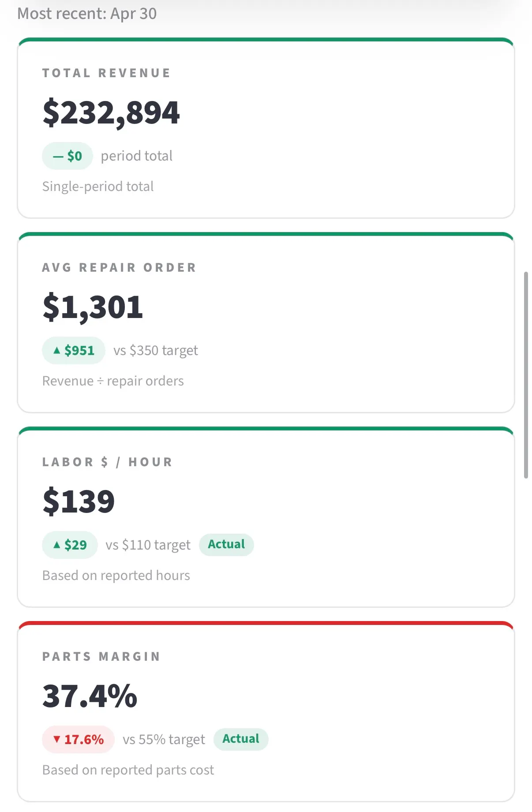The width and height of the screenshot is (532, 812).
Task: Select the 37.4% parts margin value
Action: 90,696
